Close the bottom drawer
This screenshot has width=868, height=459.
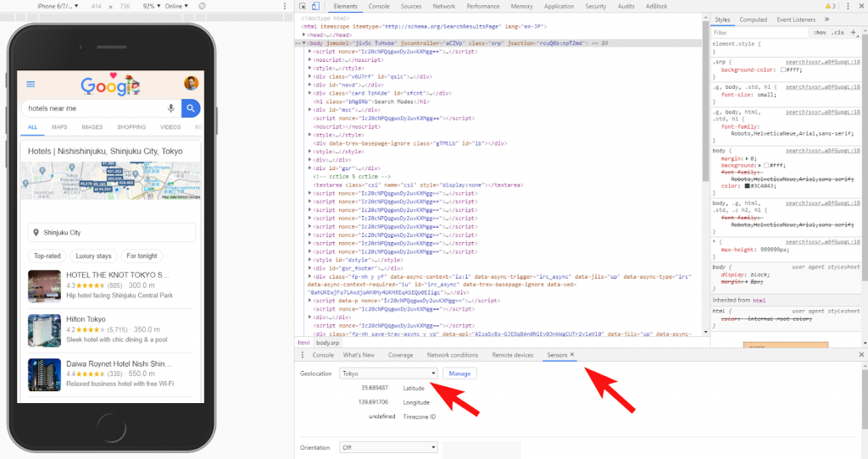pyautogui.click(x=861, y=355)
